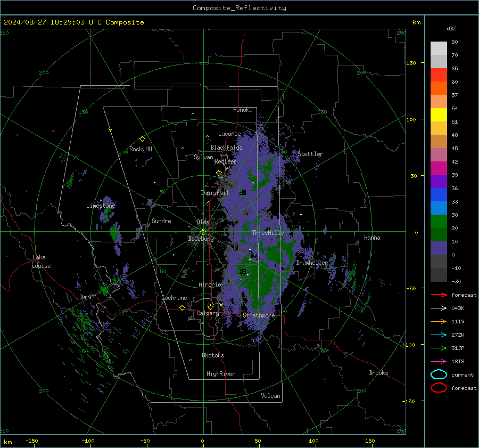The image size is (479, 448).
Task: Click the yellow diamond marker above Calgary
Action: pyautogui.click(x=210, y=307)
